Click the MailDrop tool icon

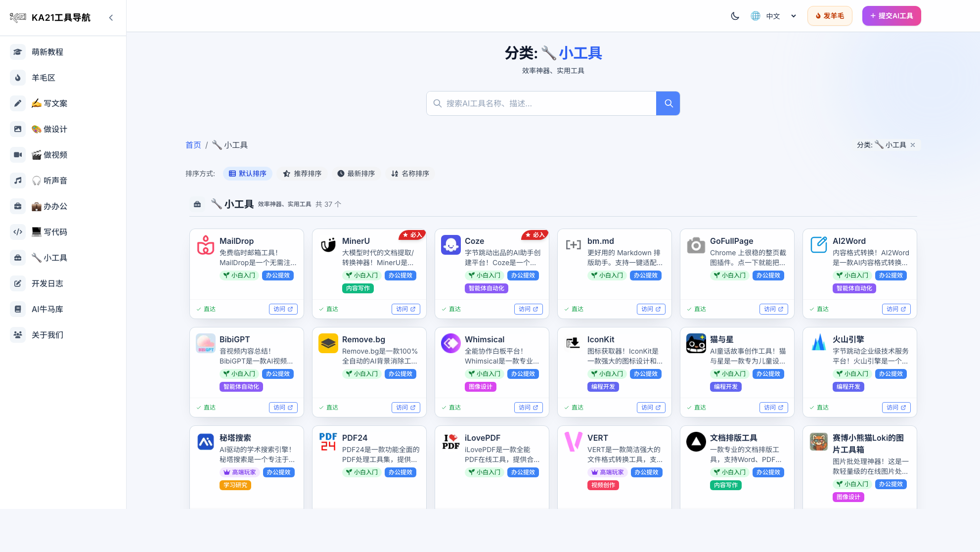tap(206, 245)
